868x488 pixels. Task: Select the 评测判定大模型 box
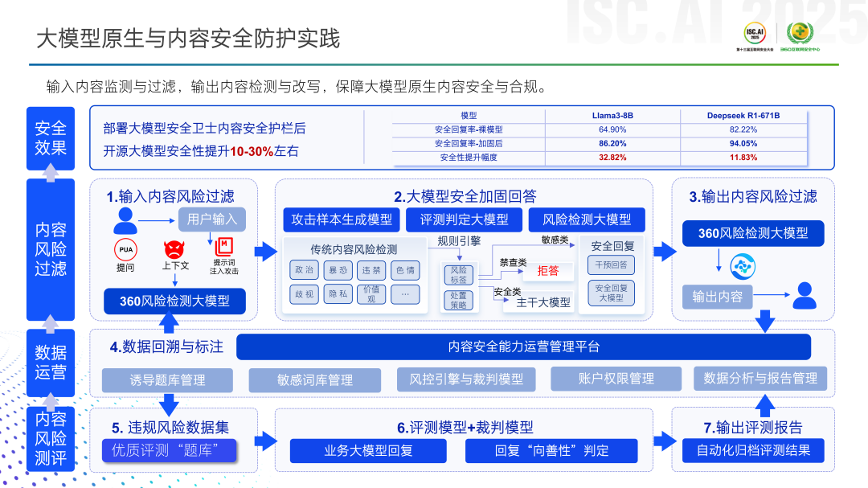pos(464,220)
